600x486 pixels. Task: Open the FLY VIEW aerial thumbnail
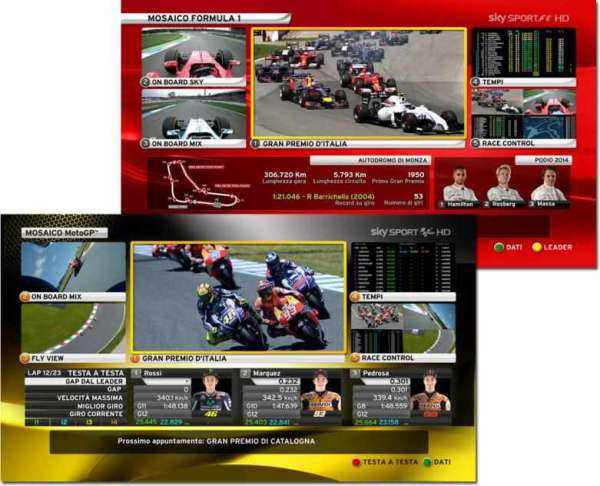click(x=73, y=328)
